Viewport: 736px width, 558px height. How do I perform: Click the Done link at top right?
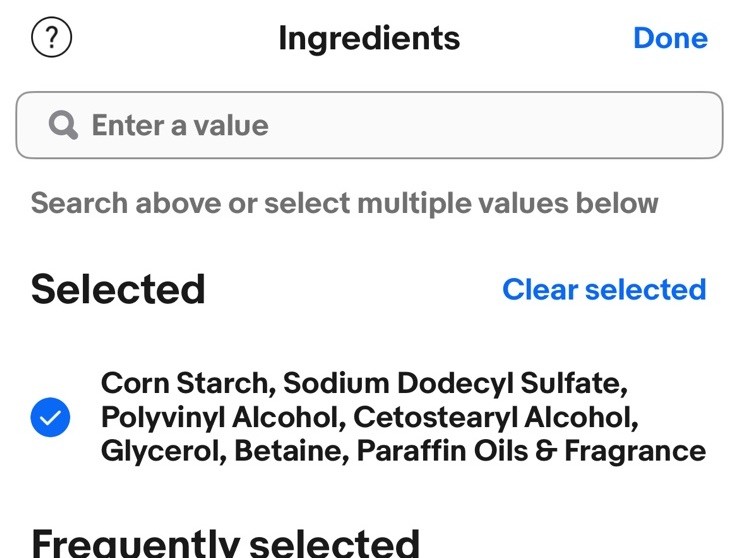(670, 38)
